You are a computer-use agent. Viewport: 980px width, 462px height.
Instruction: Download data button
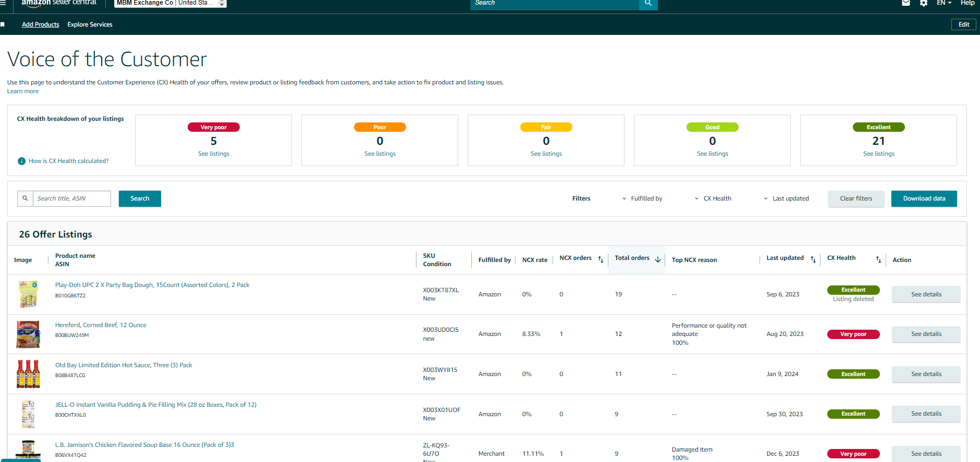click(924, 198)
